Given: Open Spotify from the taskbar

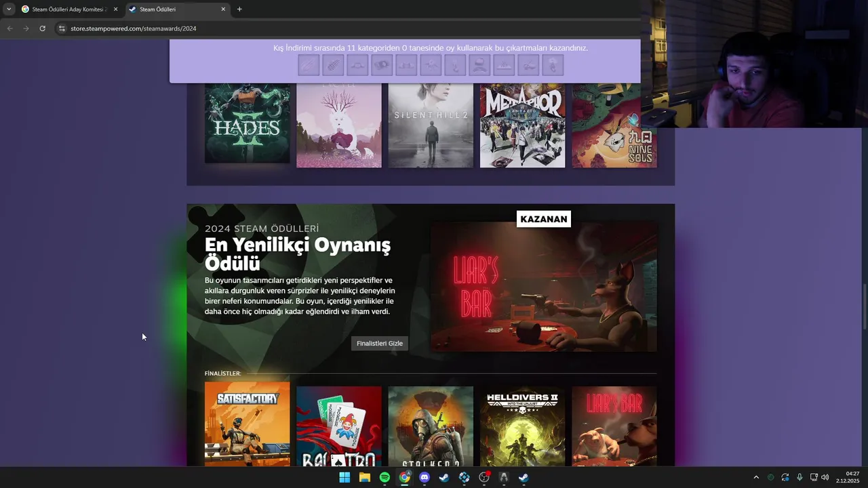Looking at the screenshot, I should (384, 477).
